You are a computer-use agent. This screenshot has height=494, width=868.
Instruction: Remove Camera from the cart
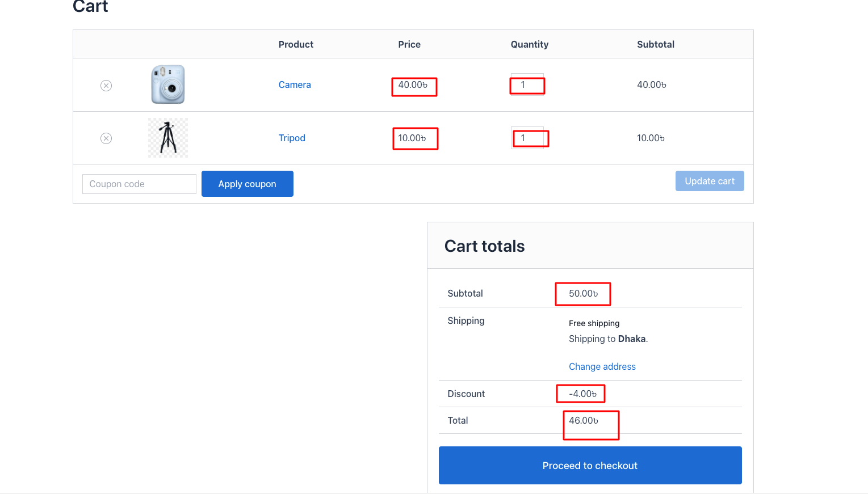106,86
